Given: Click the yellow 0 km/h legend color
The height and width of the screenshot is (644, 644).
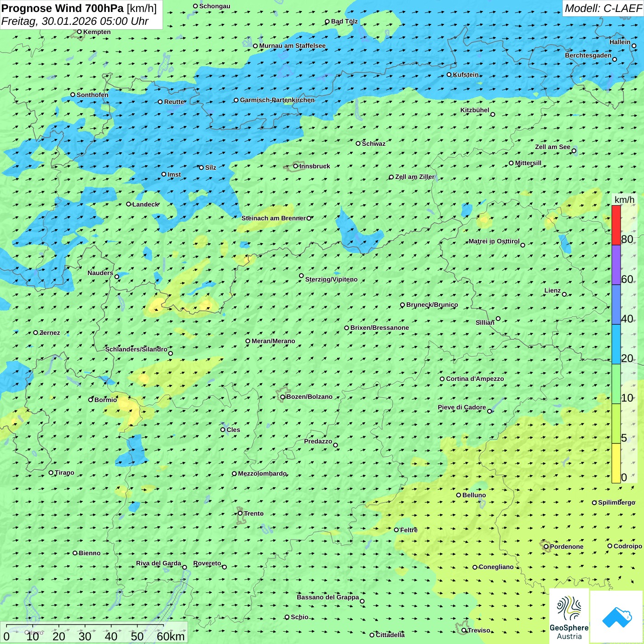Looking at the screenshot, I should pos(616,463).
